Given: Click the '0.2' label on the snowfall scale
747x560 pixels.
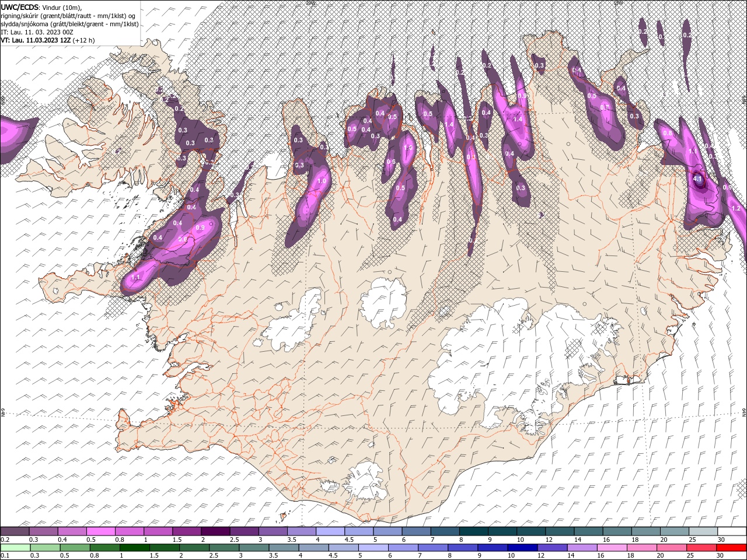Looking at the screenshot, I should [5, 540].
